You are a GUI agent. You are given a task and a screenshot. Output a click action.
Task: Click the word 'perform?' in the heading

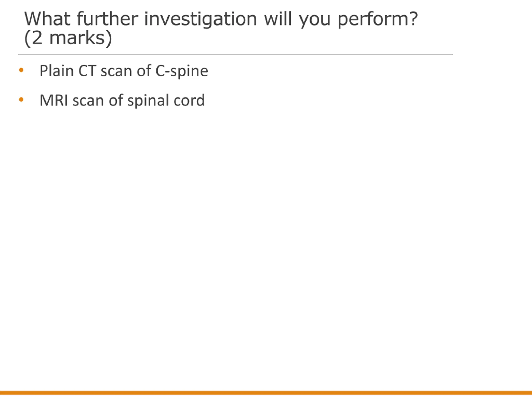[378, 19]
